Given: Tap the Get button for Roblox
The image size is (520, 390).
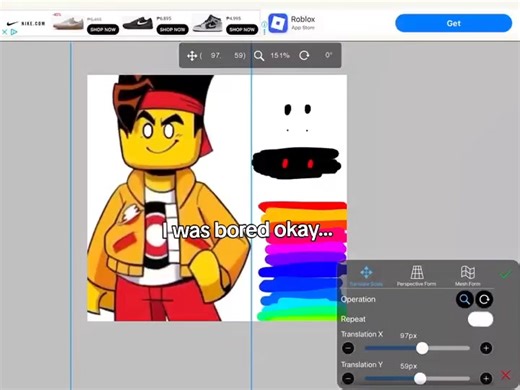Looking at the screenshot, I should [454, 23].
